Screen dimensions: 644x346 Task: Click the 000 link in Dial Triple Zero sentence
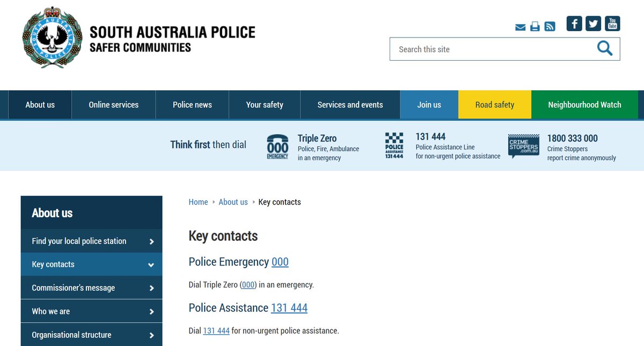coord(248,285)
